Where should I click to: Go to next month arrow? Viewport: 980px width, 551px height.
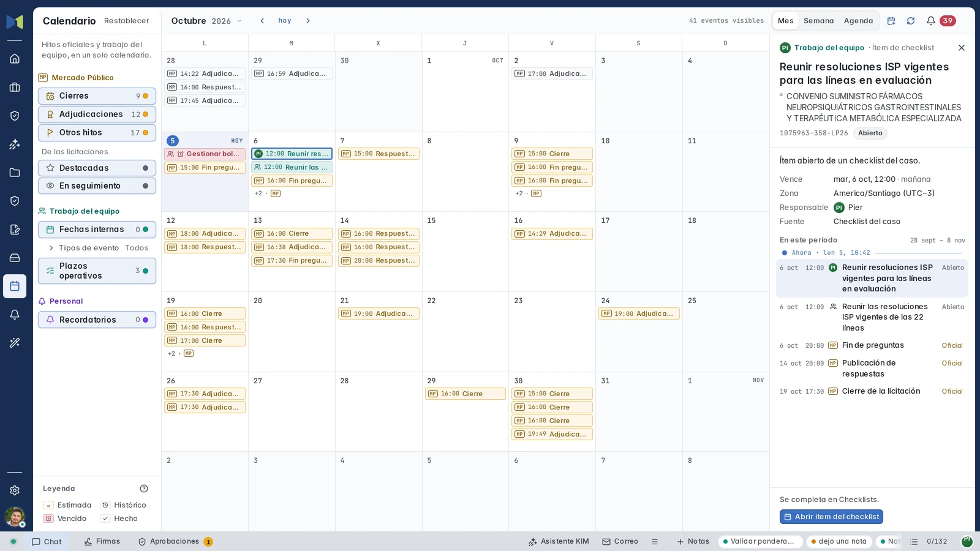308,21
